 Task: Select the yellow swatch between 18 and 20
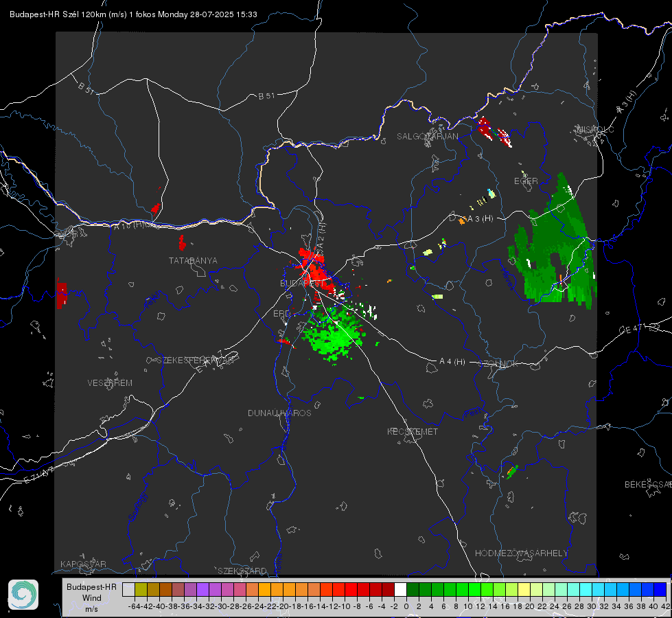pos(524,589)
